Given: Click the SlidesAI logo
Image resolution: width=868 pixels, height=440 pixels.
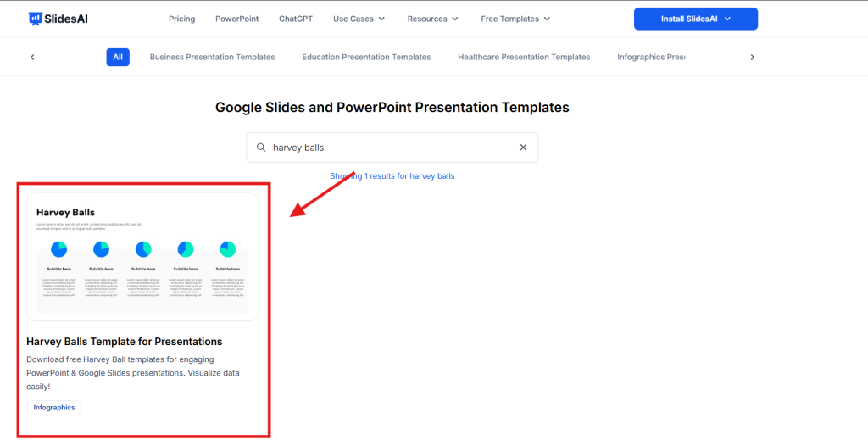Looking at the screenshot, I should (58, 19).
